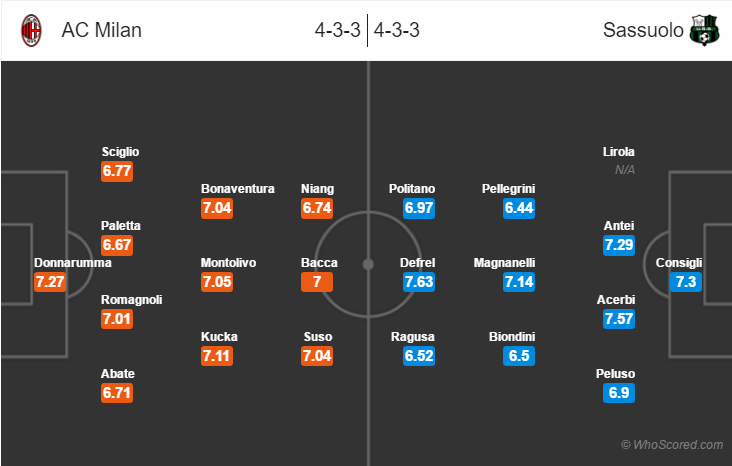The height and width of the screenshot is (466, 732).
Task: Click Suso's 7.04 rating badge
Action: click(317, 356)
